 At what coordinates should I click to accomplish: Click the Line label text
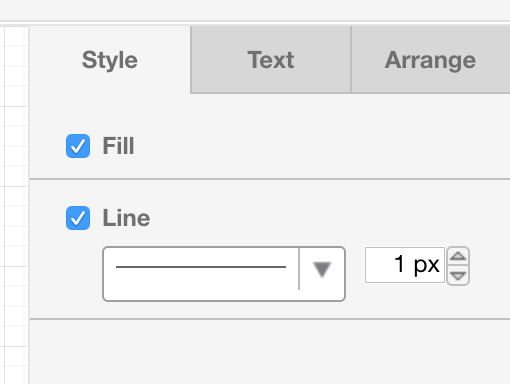(126, 218)
